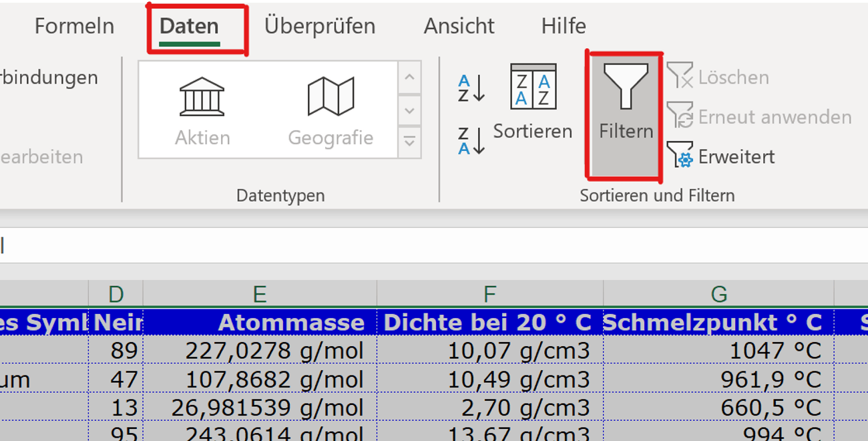868x441 pixels.
Task: Click inside the formula bar
Action: [267, 244]
